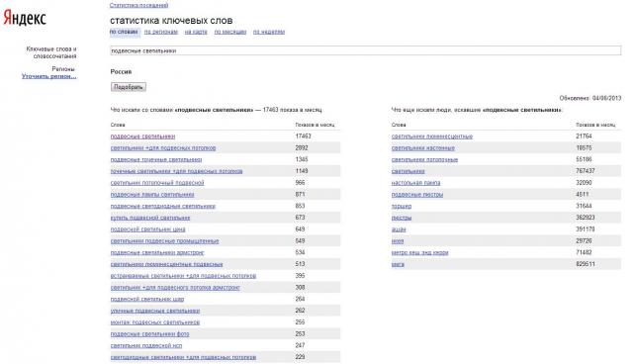Click the impressions value 829511
Screen dimensions: 637x364
click(x=586, y=264)
